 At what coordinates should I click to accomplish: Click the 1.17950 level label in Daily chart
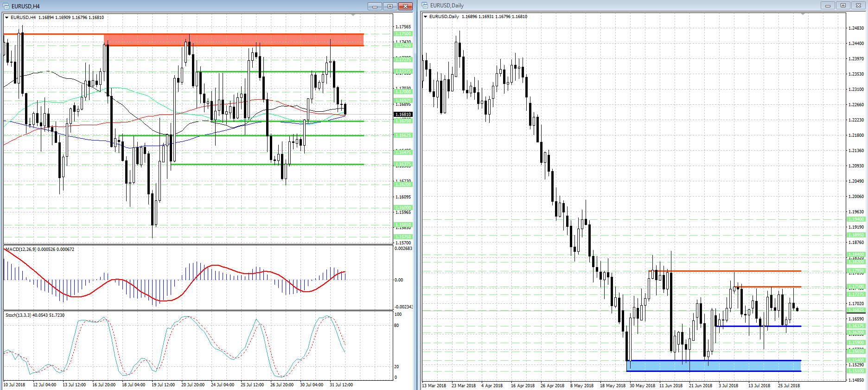pos(856,271)
